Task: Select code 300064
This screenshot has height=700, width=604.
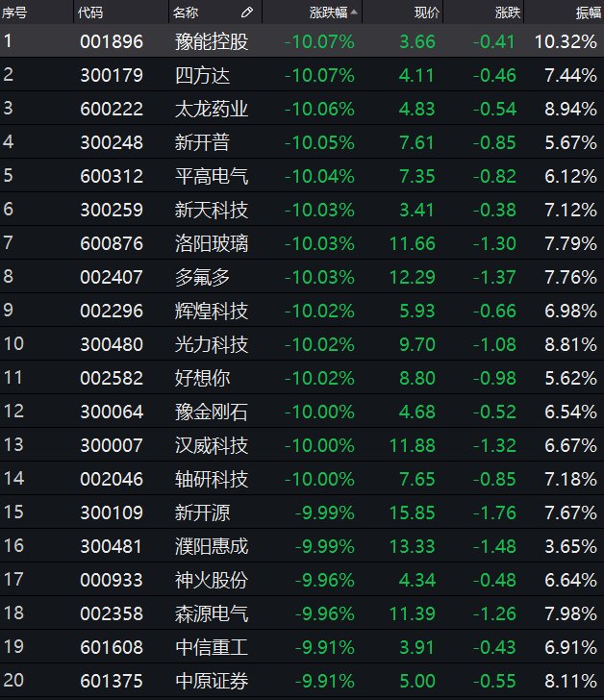Action: pos(112,412)
